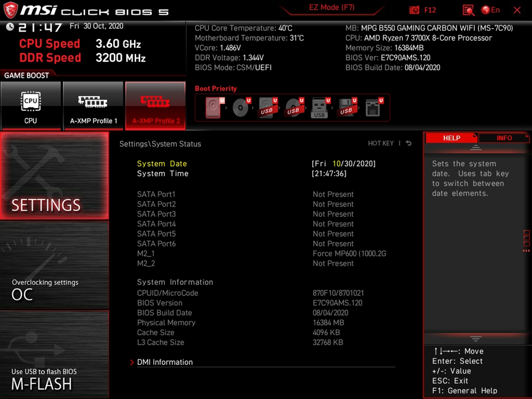Click the L3 Cache Size label

pos(161,342)
